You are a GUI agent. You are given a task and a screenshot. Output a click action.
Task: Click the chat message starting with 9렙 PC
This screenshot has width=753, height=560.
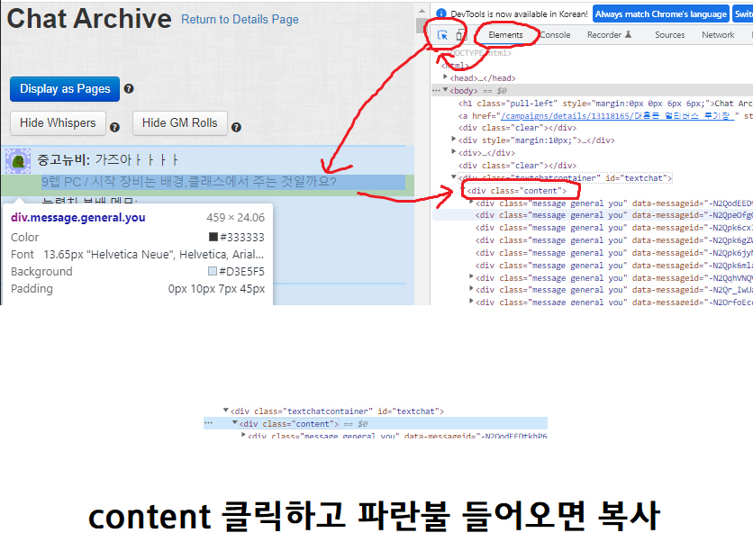click(189, 181)
